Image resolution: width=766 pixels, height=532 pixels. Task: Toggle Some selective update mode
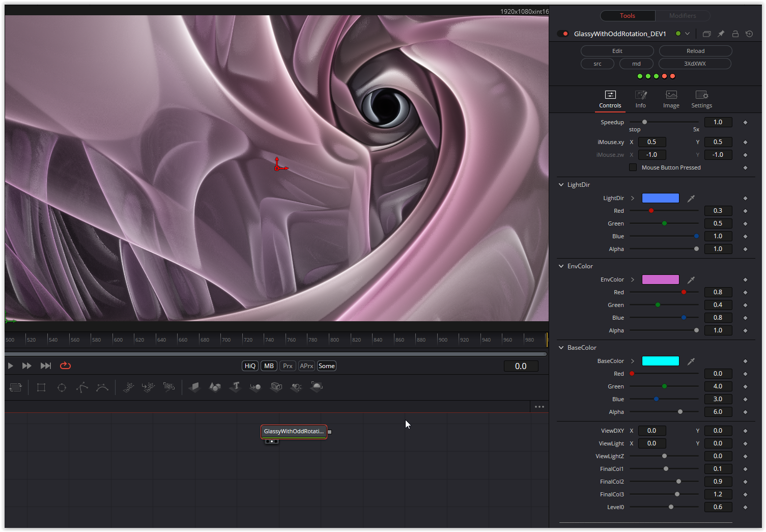click(x=327, y=366)
